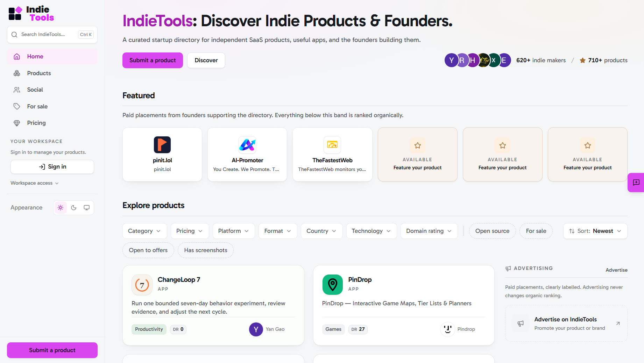This screenshot has height=363, width=644.
Task: Click Yan Gao's avatar
Action: click(x=256, y=329)
